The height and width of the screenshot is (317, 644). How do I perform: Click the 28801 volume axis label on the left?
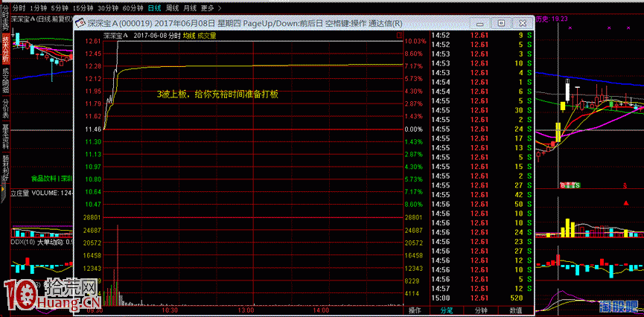(x=93, y=217)
